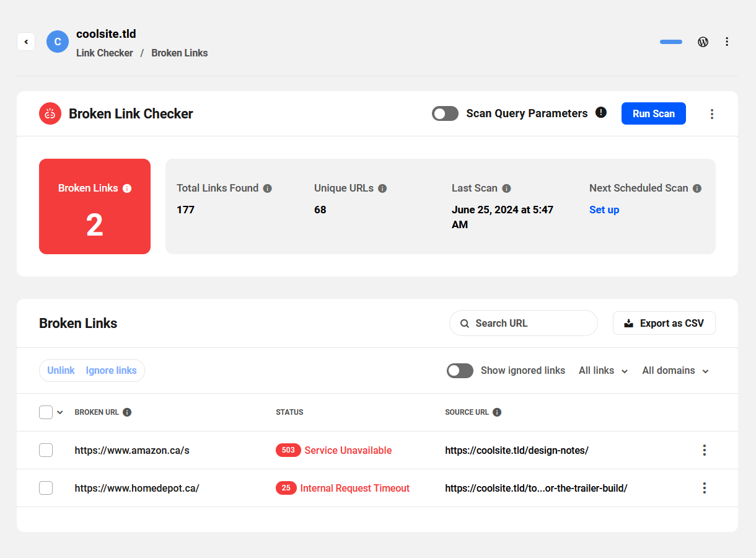Show Total Links Found info icon
The height and width of the screenshot is (558, 756).
[268, 188]
